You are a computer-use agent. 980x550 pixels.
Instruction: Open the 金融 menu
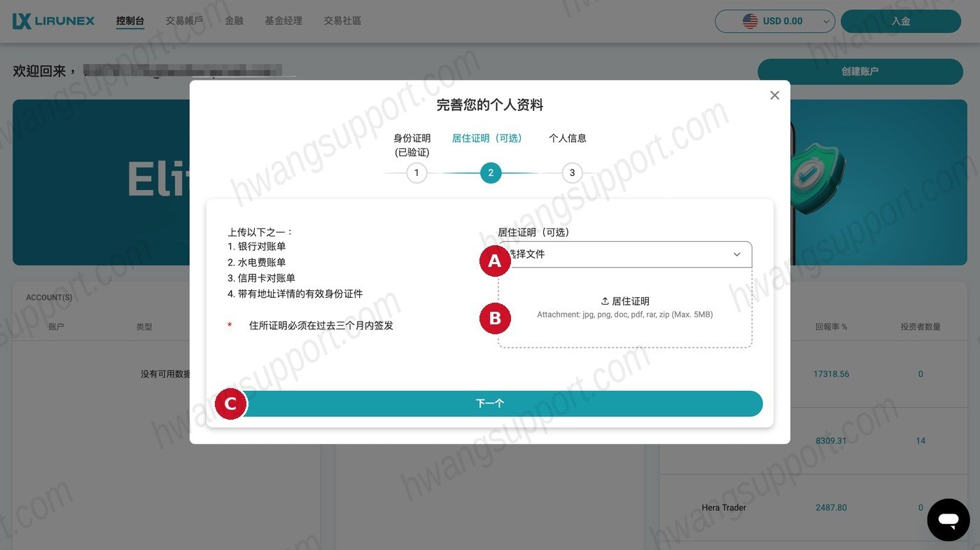point(234,21)
